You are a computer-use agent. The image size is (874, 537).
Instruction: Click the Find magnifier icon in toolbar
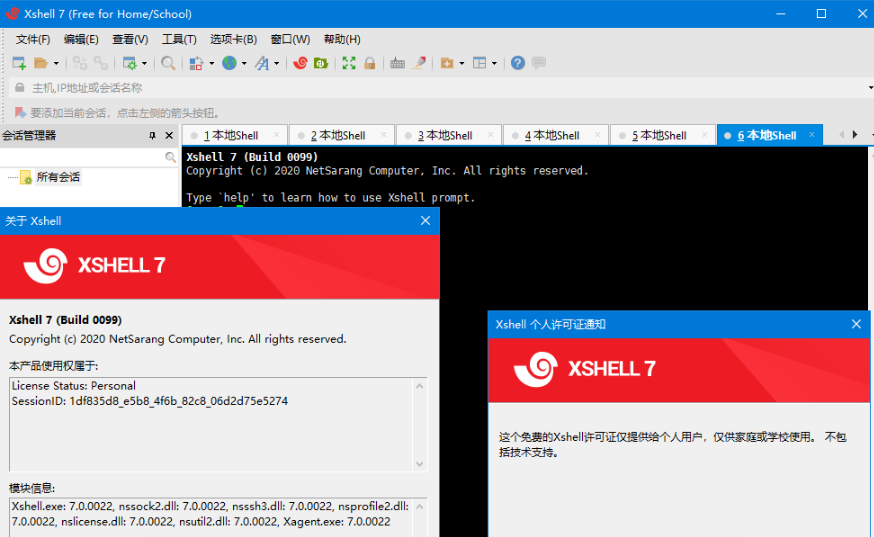point(168,63)
